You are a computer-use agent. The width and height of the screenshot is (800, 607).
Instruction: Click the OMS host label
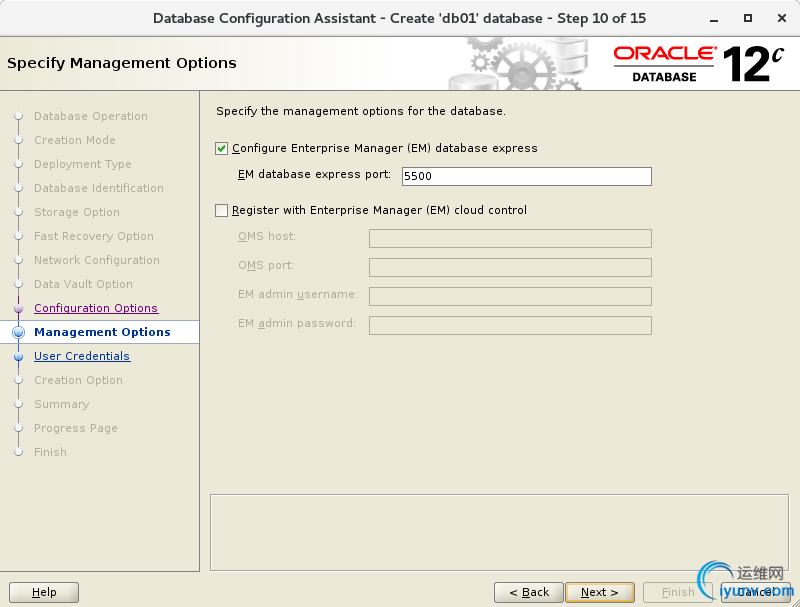pos(267,237)
